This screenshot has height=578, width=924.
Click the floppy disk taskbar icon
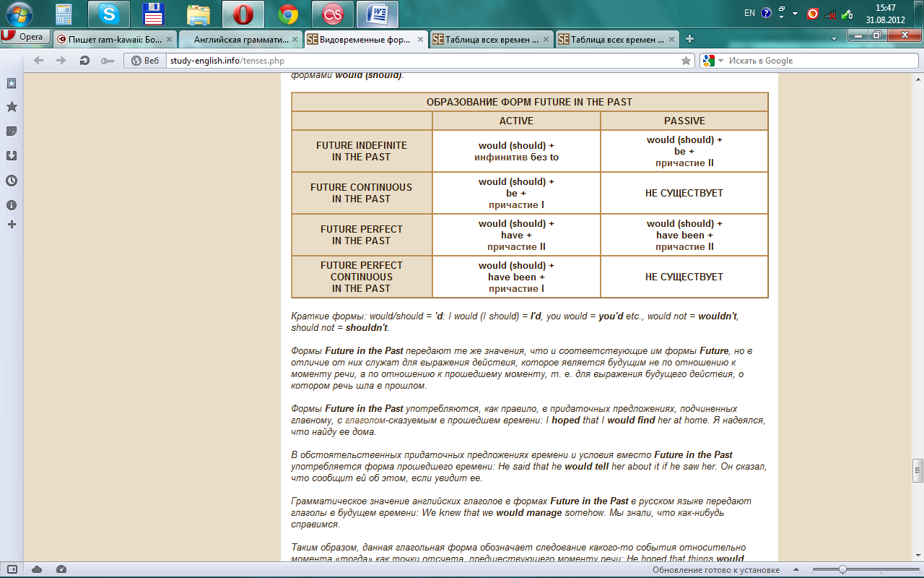click(x=154, y=14)
